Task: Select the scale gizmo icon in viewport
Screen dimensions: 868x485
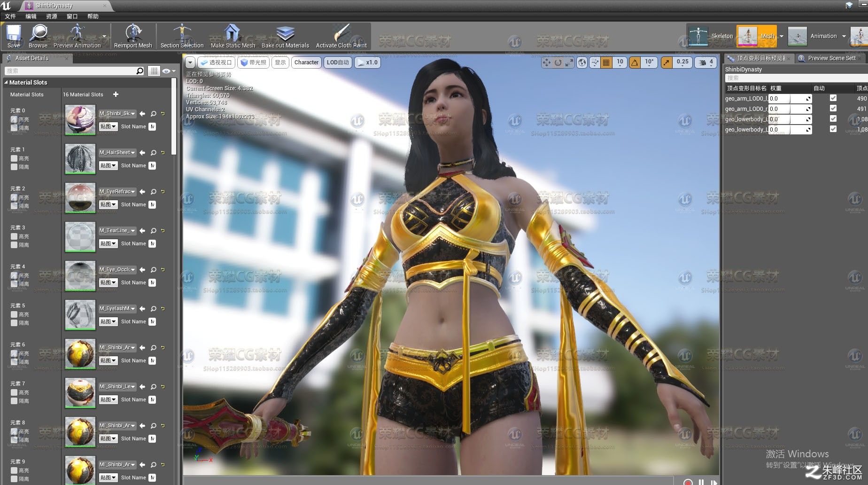Action: pos(569,62)
